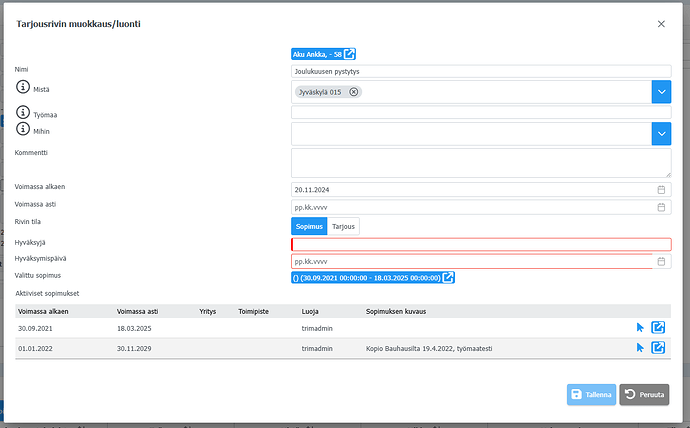Click edit icon next to Aku Ankka badge

pos(350,54)
